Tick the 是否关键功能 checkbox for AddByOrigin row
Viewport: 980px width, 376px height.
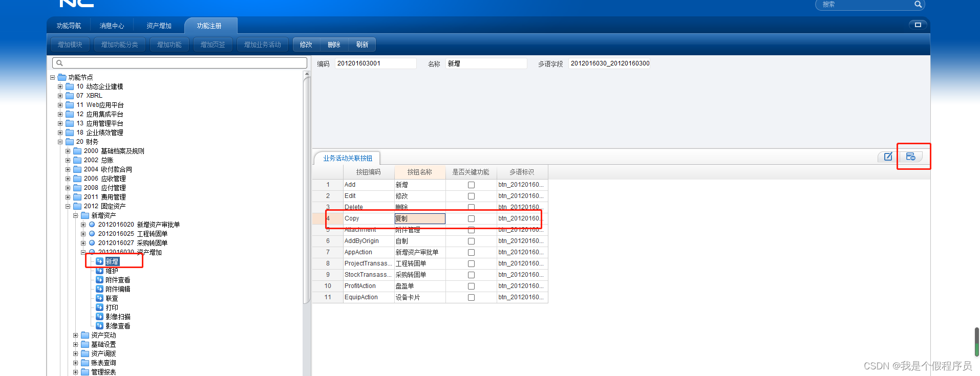tap(471, 241)
